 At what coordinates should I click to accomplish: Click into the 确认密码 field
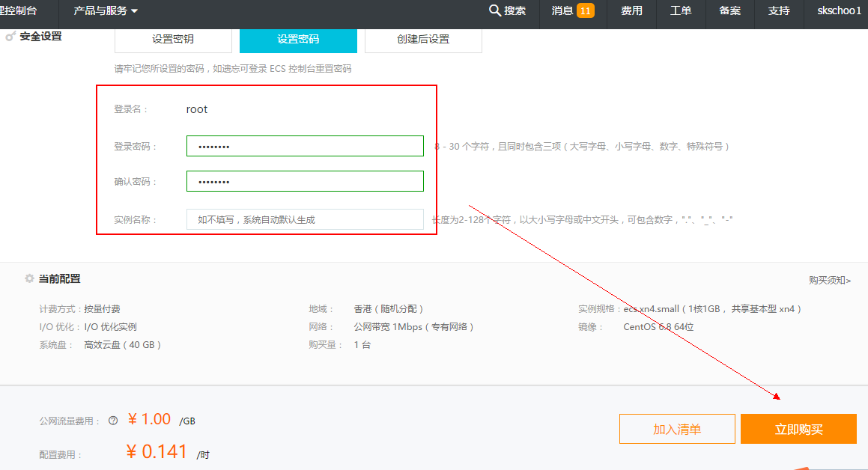pos(305,181)
